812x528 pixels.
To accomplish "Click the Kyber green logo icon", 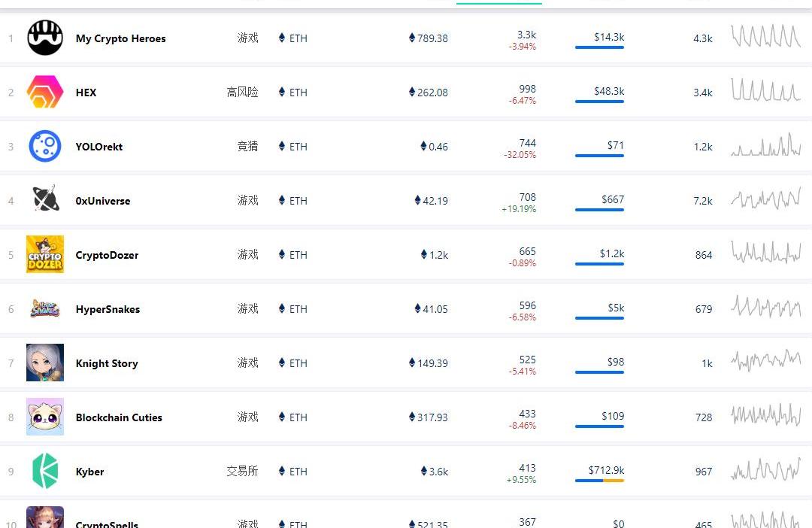I will [45, 472].
